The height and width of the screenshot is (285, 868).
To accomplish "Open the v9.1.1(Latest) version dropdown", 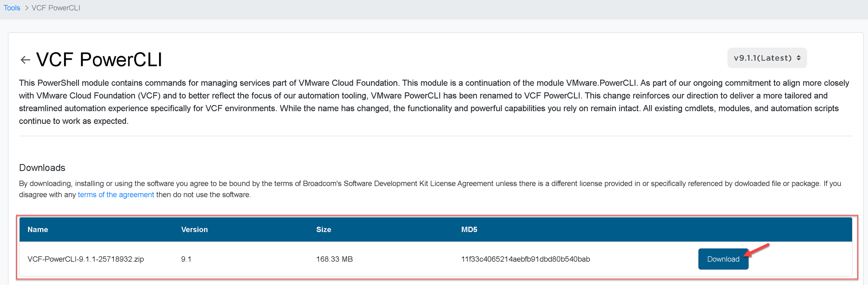I will pyautogui.click(x=767, y=58).
